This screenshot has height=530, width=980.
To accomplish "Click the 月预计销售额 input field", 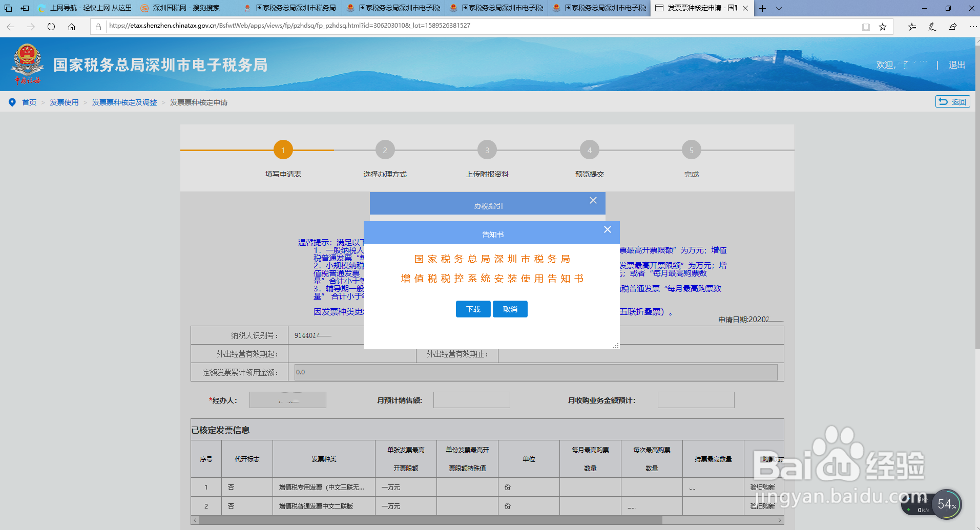I will 471,399.
